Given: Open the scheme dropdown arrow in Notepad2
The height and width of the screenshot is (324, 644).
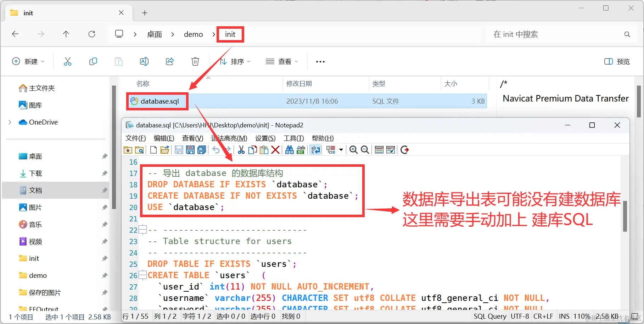Looking at the screenshot, I should pyautogui.click(x=341, y=150).
